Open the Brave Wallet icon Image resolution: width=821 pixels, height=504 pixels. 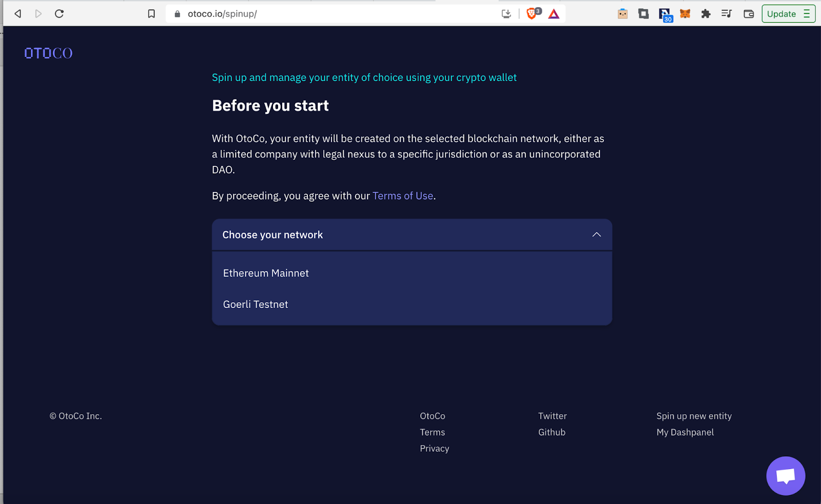[749, 14]
